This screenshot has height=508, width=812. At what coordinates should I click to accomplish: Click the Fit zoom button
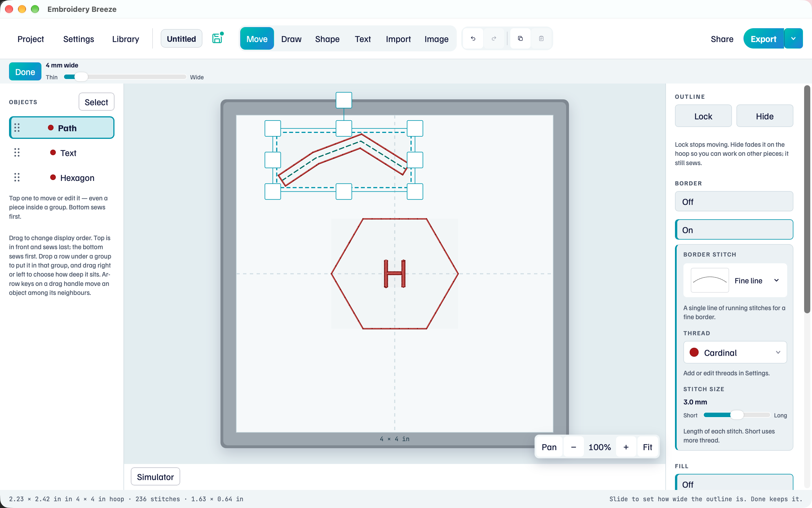(647, 447)
